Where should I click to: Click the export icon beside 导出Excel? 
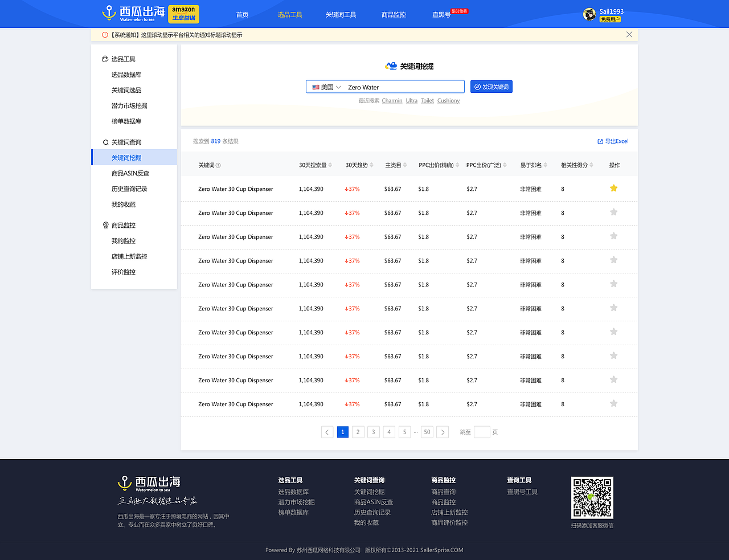600,141
